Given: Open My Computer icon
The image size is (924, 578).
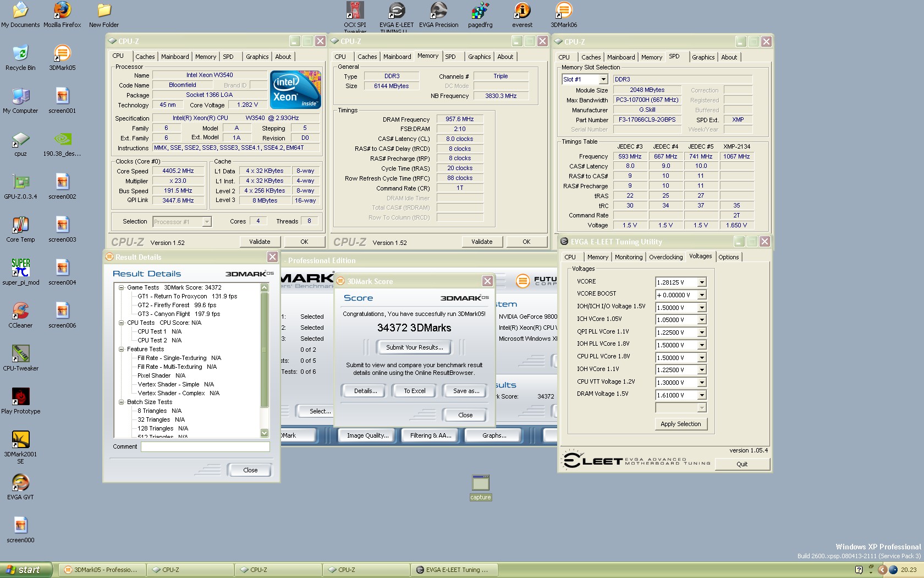Looking at the screenshot, I should click(20, 101).
